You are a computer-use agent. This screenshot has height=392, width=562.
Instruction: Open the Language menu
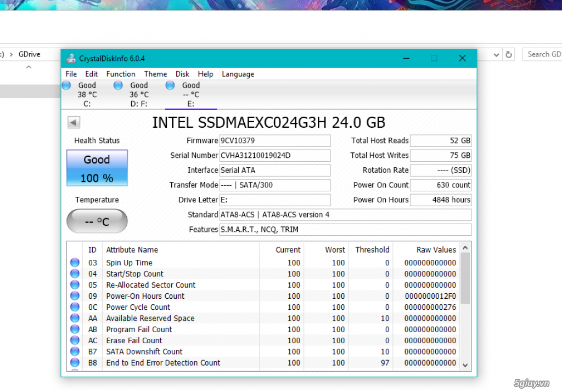[238, 74]
